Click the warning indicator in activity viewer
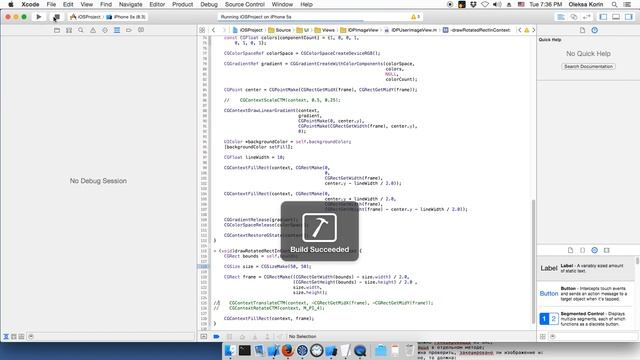640x360 pixels. pos(415,17)
